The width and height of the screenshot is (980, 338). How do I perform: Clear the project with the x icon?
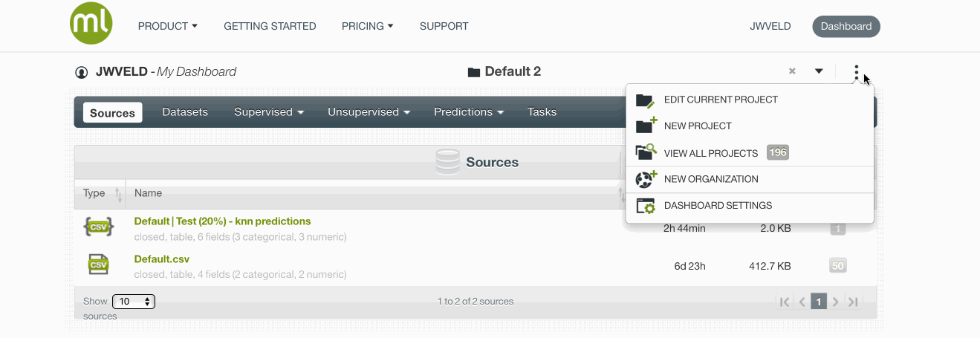coord(792,71)
